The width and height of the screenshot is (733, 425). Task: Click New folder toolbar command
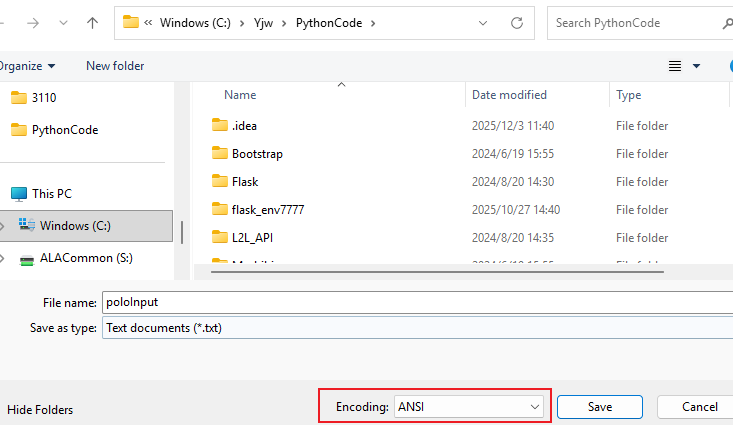coord(115,66)
